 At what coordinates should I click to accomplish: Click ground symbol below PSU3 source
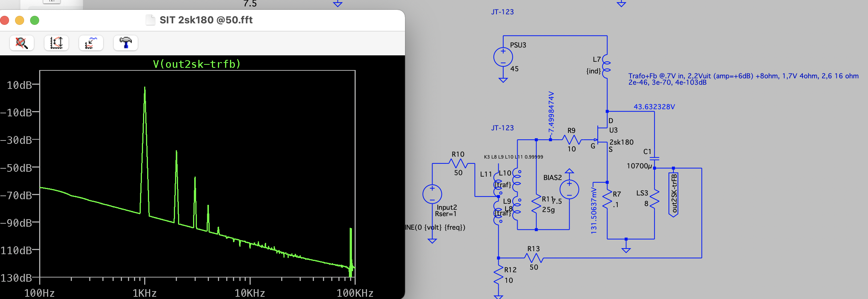[503, 80]
